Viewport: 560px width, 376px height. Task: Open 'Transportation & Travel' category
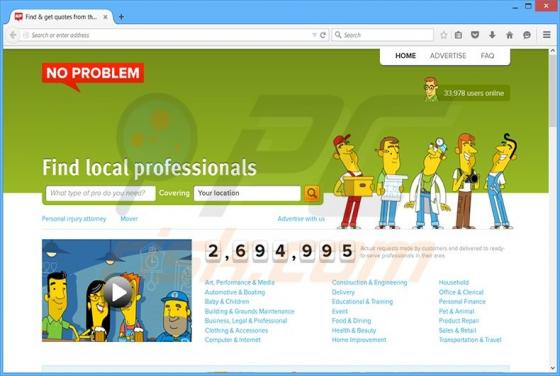click(470, 340)
